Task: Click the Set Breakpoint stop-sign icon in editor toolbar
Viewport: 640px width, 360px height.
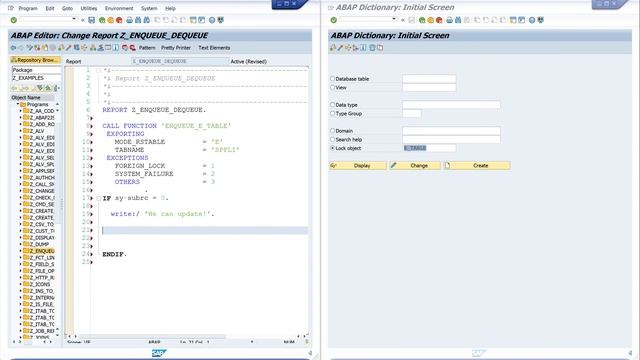Action: click(125, 48)
